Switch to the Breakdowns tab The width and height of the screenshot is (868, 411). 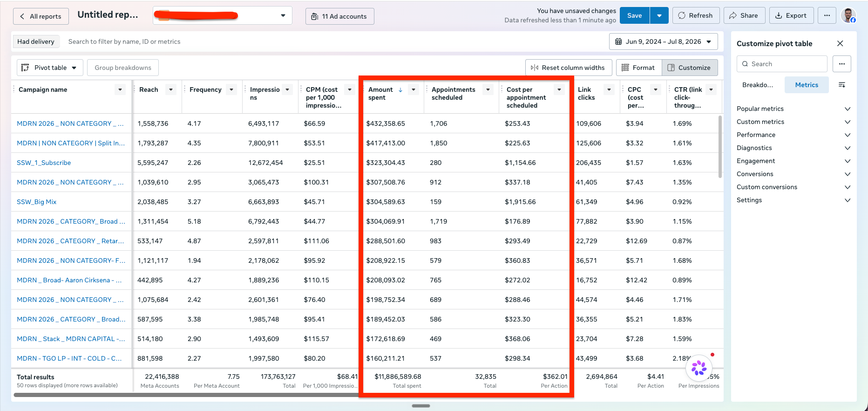point(758,85)
